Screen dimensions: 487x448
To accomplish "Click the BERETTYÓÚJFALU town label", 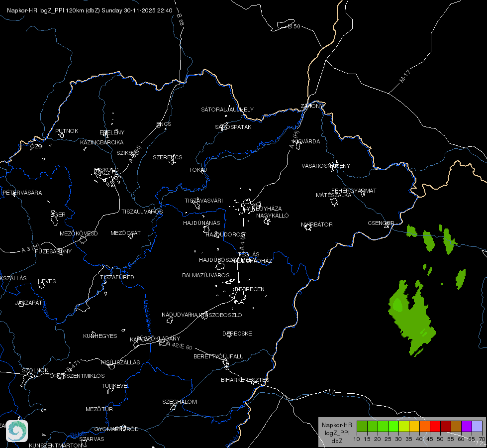I will (x=219, y=356).
